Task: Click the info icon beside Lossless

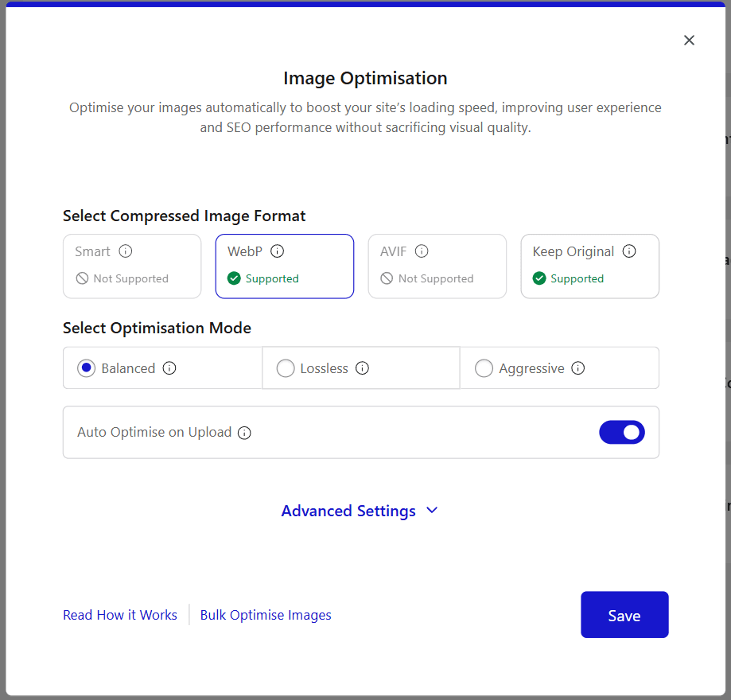Action: pyautogui.click(x=362, y=368)
